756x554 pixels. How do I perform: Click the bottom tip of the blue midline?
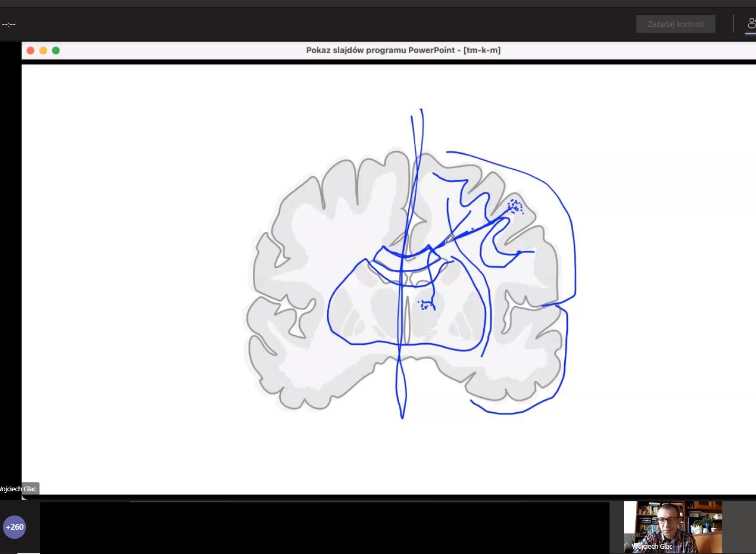pyautogui.click(x=402, y=416)
